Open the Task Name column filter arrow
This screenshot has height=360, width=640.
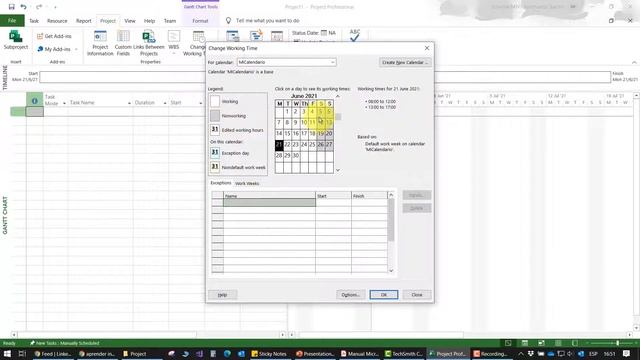click(129, 103)
